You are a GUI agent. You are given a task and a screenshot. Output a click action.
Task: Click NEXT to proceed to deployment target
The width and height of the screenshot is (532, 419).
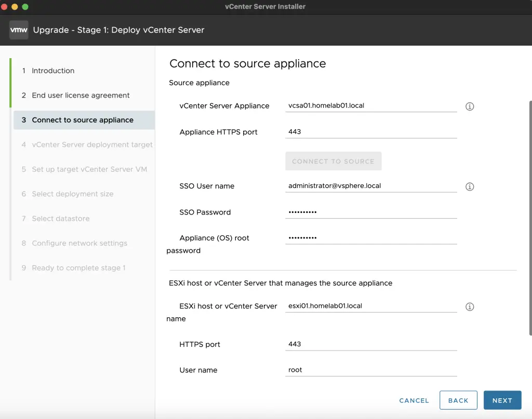[x=502, y=400]
